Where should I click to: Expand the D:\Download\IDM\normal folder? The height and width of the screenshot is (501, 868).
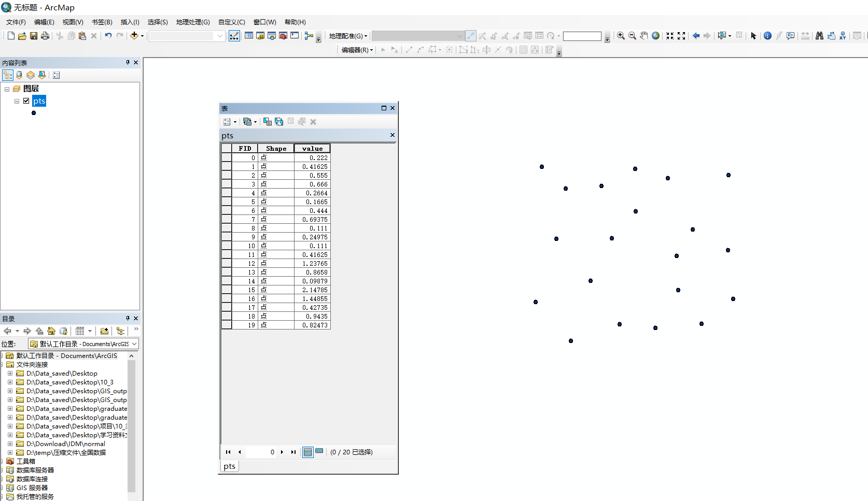click(x=10, y=443)
